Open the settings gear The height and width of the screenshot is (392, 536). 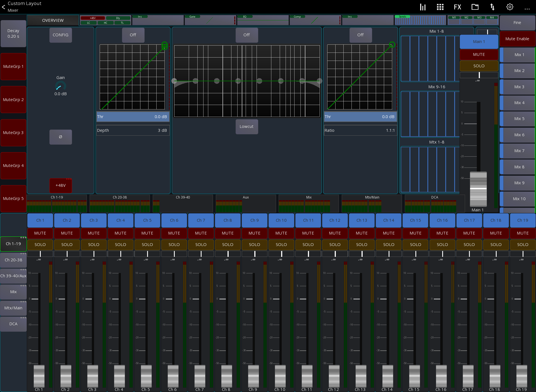coord(509,7)
